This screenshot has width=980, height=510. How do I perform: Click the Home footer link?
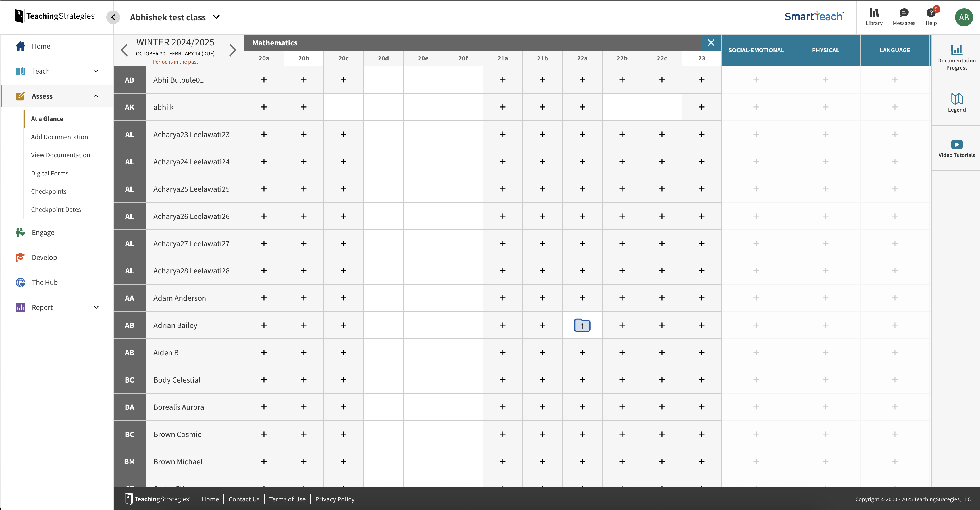coord(210,499)
